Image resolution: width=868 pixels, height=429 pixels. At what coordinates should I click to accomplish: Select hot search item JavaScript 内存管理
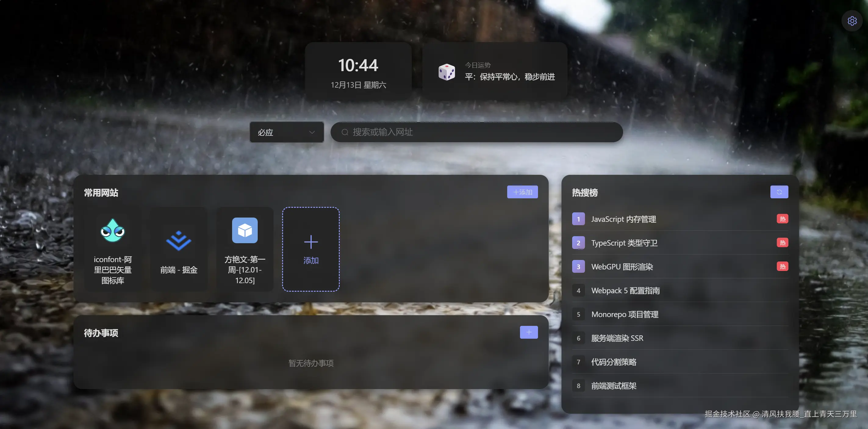click(624, 219)
